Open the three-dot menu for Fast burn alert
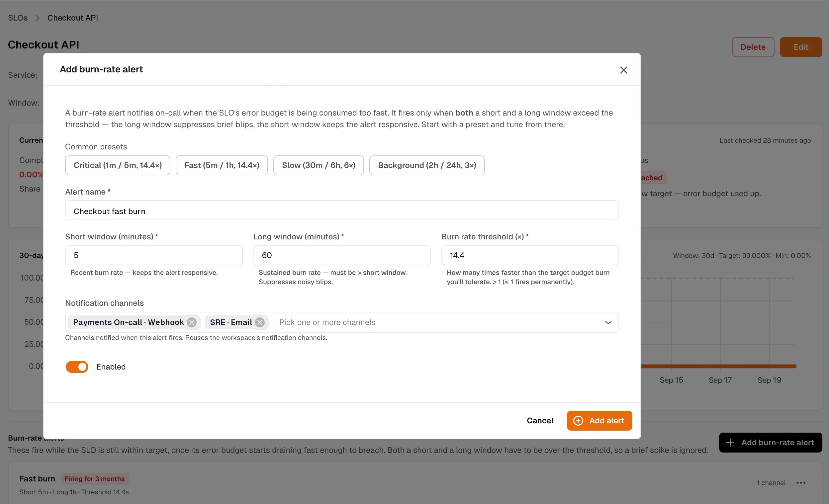 tap(801, 483)
